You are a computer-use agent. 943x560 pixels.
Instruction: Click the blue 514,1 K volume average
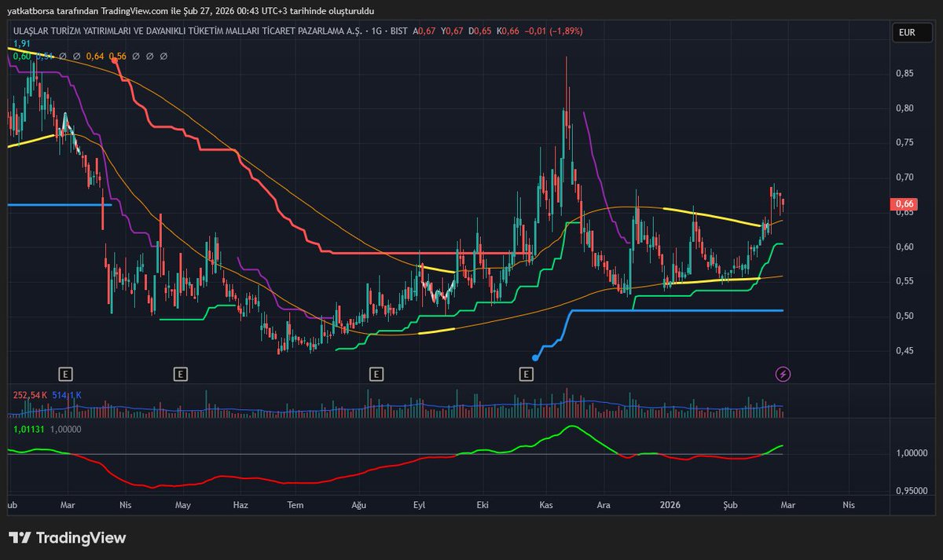(65, 395)
